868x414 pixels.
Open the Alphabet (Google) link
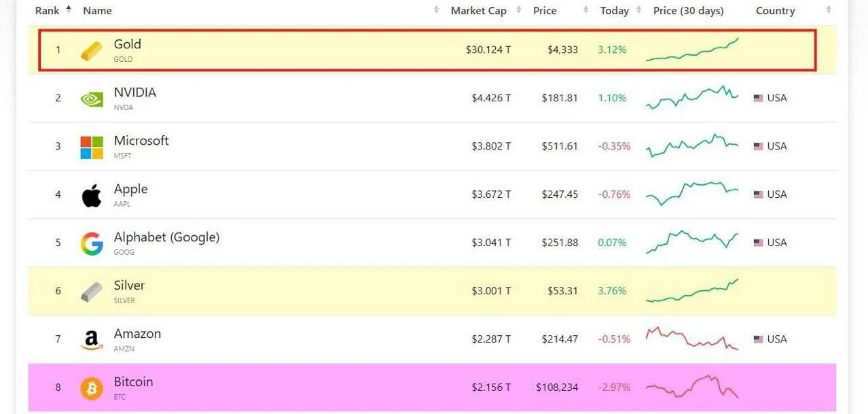166,237
